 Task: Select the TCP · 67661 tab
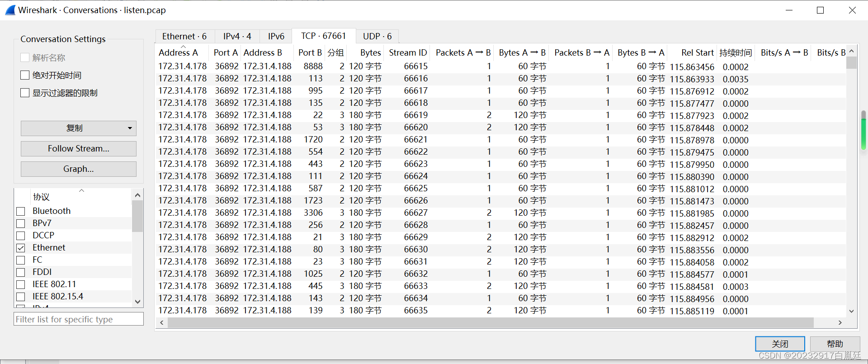324,36
